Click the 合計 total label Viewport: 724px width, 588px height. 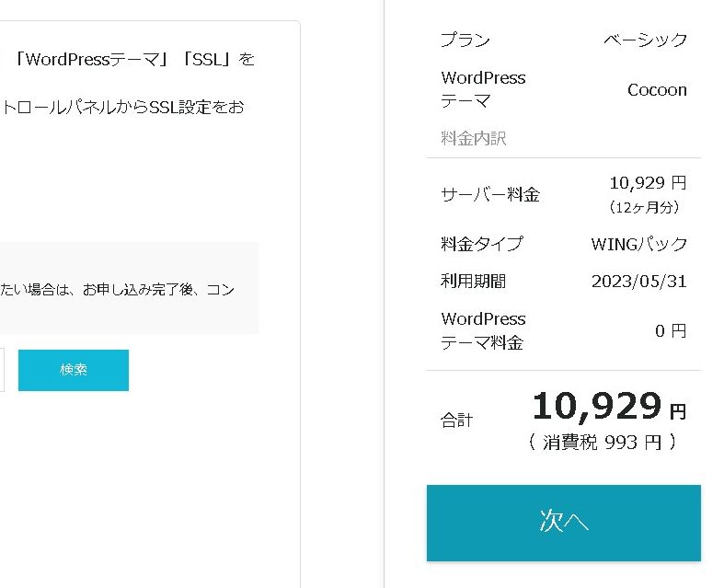click(456, 421)
